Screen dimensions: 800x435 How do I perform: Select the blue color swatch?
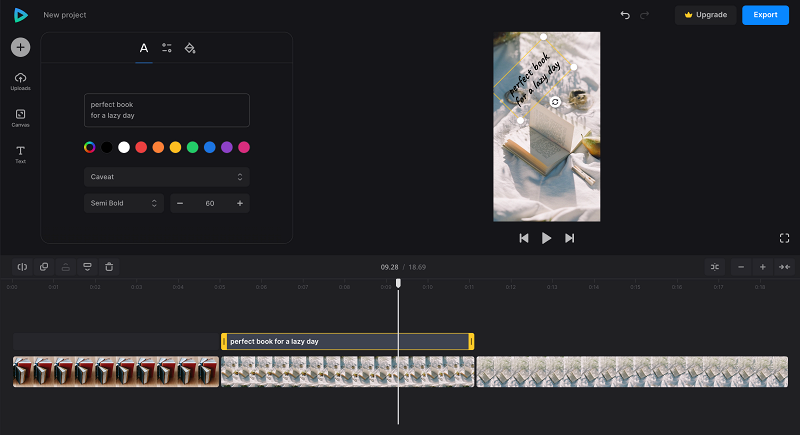click(x=210, y=147)
